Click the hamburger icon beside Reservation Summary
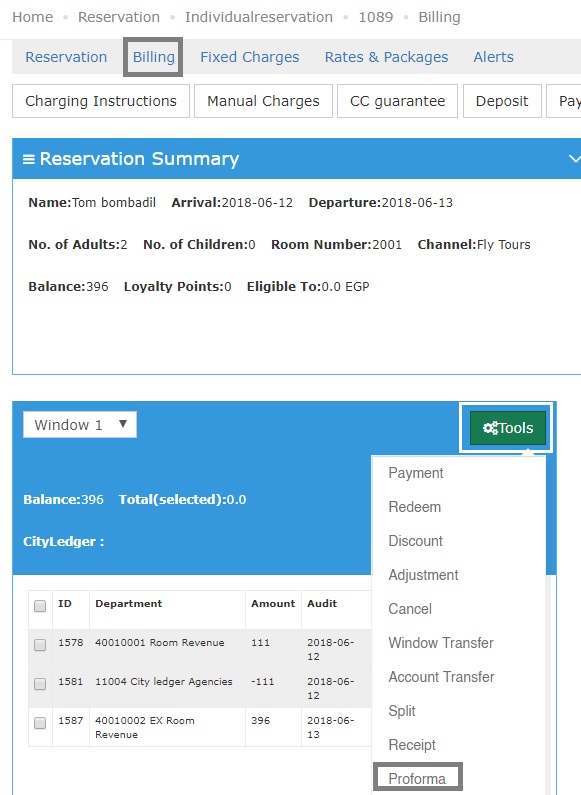Screen dimensions: 581x795 [x=29, y=159]
